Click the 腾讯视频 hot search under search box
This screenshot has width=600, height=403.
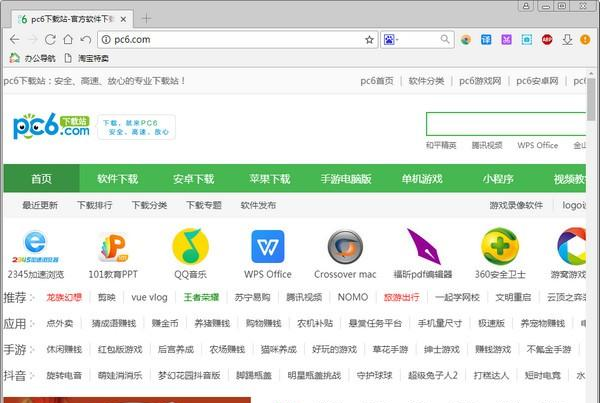[487, 145]
